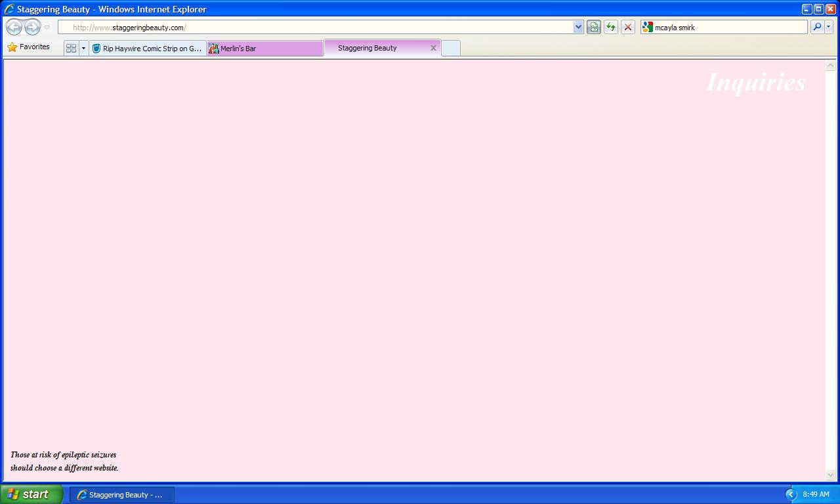Refresh the page with the green arrows icon

click(611, 27)
